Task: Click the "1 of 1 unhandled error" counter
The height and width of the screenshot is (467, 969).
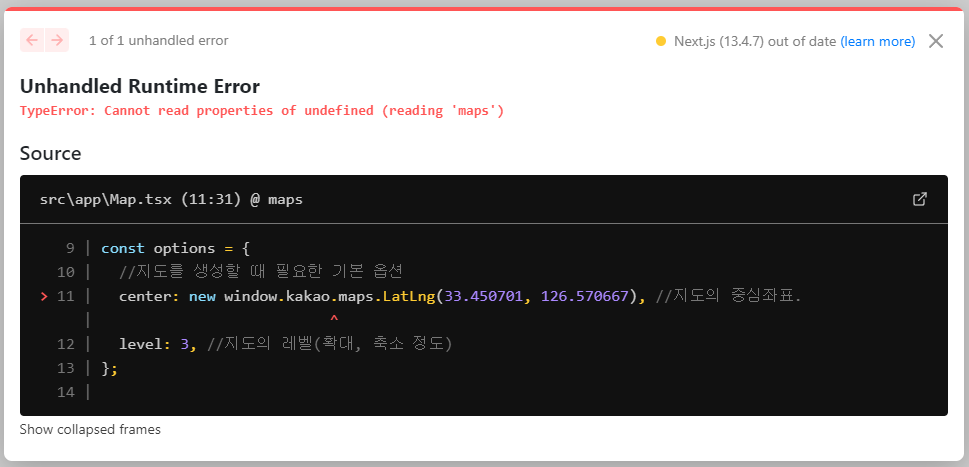Action: click(158, 41)
